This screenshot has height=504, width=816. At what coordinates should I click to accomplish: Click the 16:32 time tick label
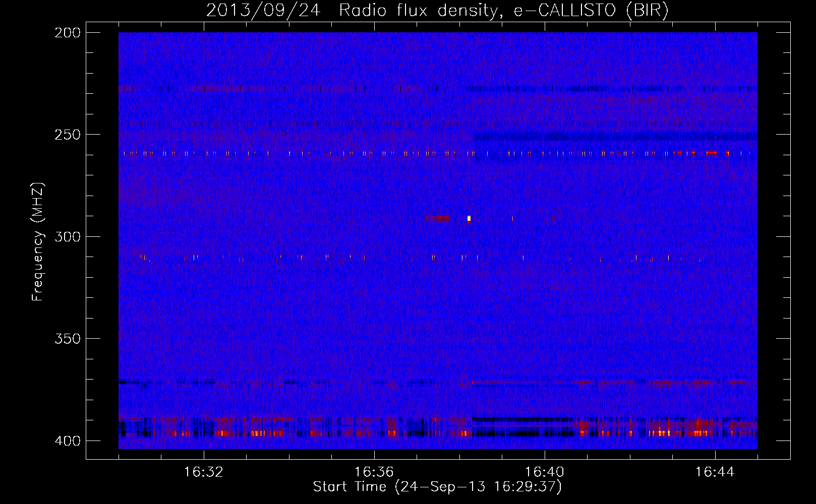(x=204, y=472)
